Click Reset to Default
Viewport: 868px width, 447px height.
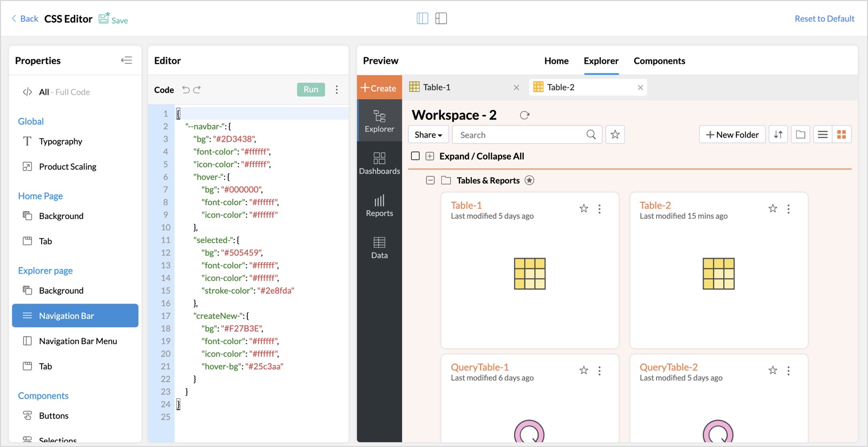[x=824, y=18]
